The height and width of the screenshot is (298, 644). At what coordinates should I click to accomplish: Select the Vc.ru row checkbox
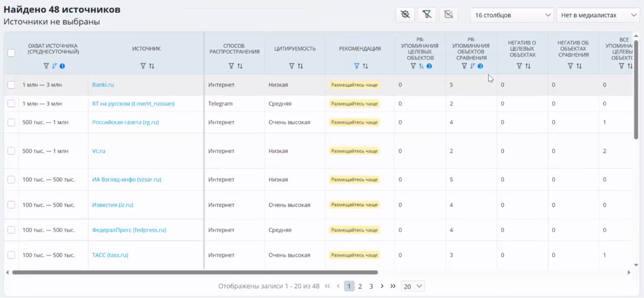11,151
